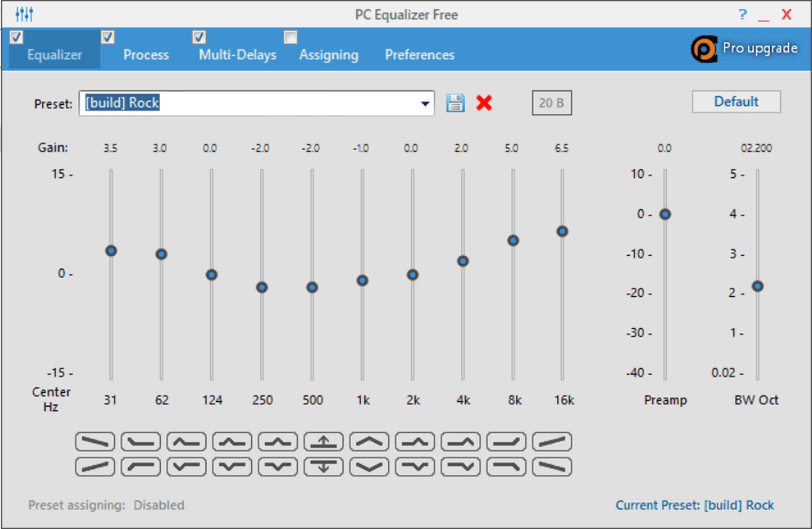The height and width of the screenshot is (529, 812).
Task: Open the Process tab
Action: (146, 55)
